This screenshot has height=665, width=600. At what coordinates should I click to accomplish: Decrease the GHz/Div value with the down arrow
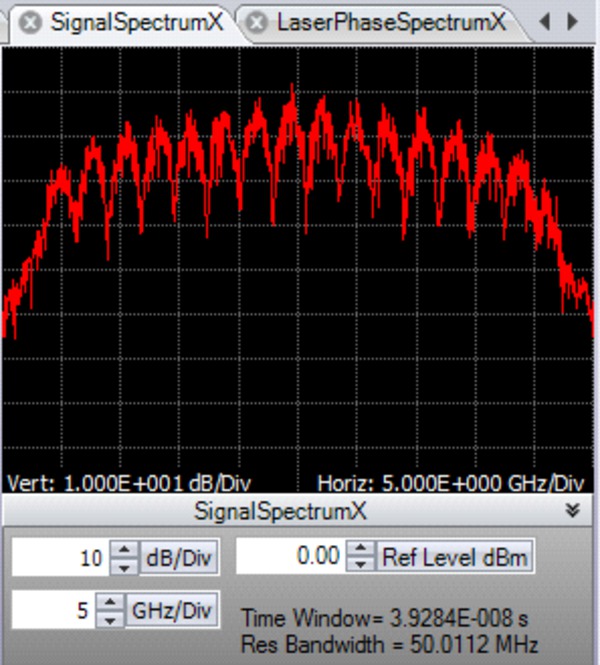click(x=111, y=616)
